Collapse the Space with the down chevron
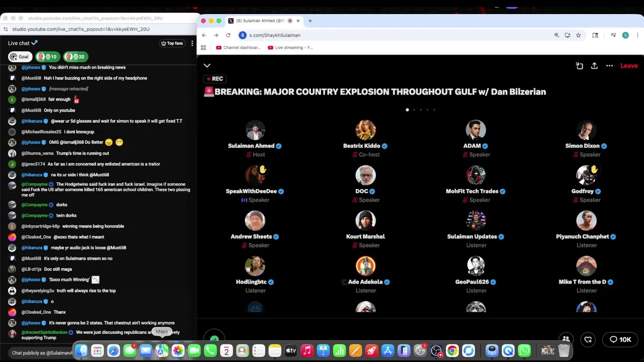The image size is (644, 362). click(x=207, y=65)
